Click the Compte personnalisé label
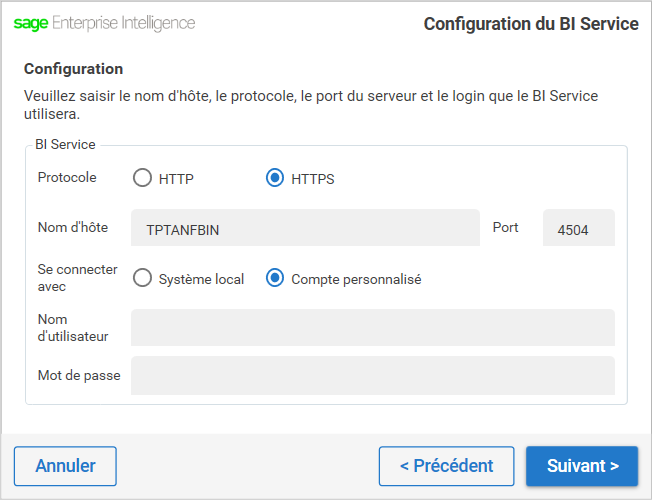The height and width of the screenshot is (500, 652). (356, 279)
